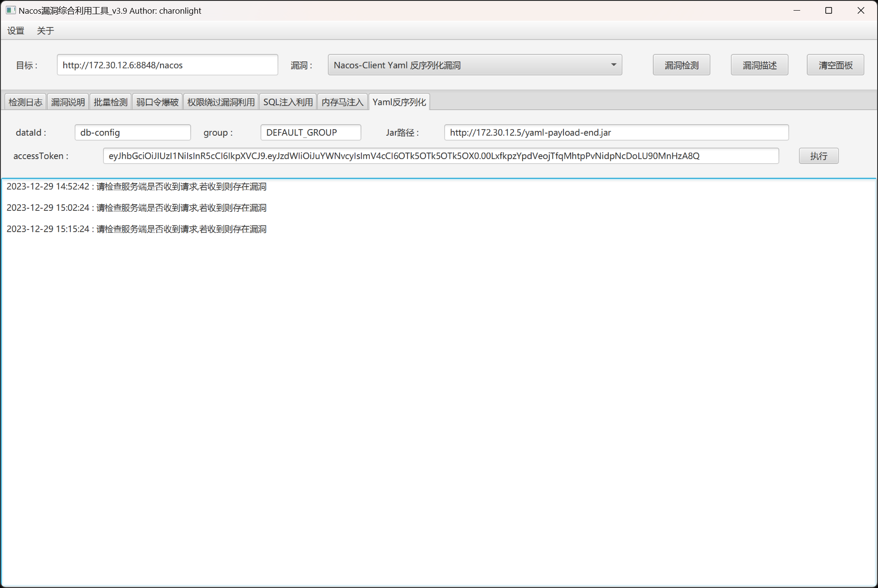
Task: Click the group input field
Action: [x=311, y=133]
